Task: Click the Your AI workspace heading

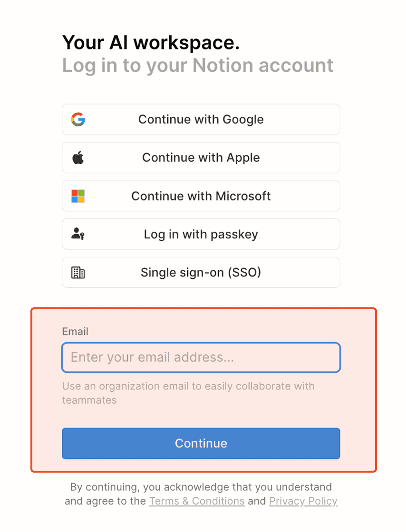Action: coord(150,42)
